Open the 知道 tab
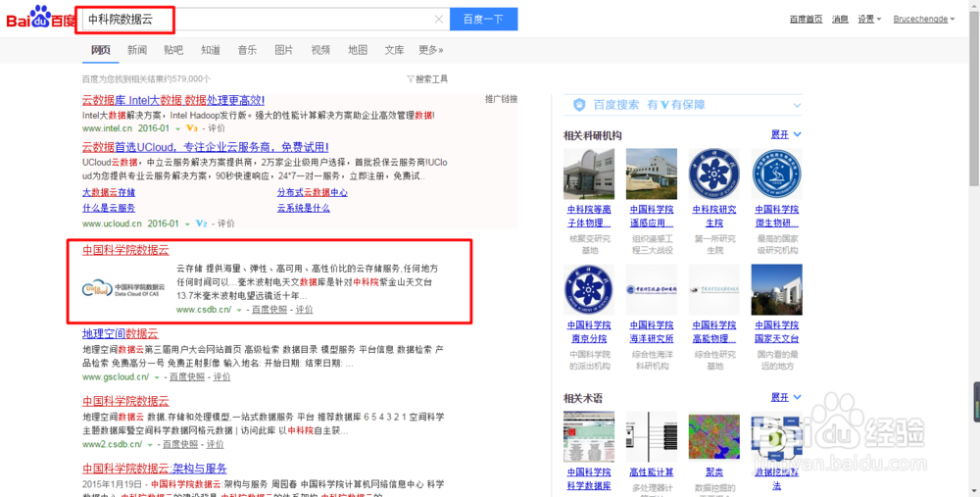980x497 pixels. tap(211, 50)
